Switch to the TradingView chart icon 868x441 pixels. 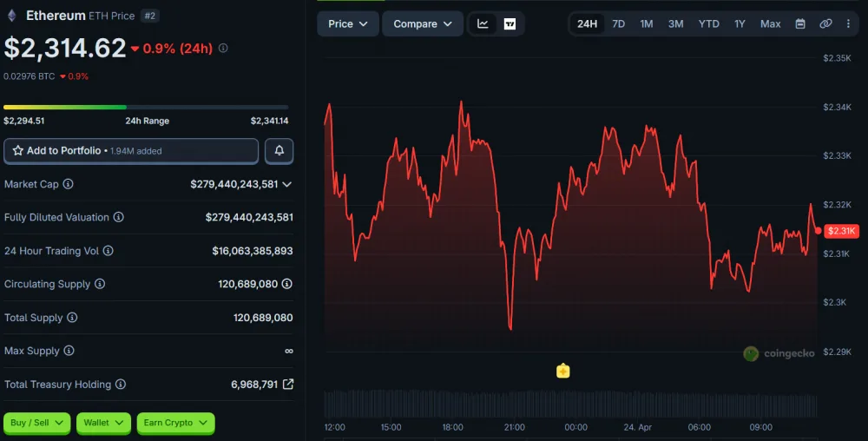[x=510, y=23]
